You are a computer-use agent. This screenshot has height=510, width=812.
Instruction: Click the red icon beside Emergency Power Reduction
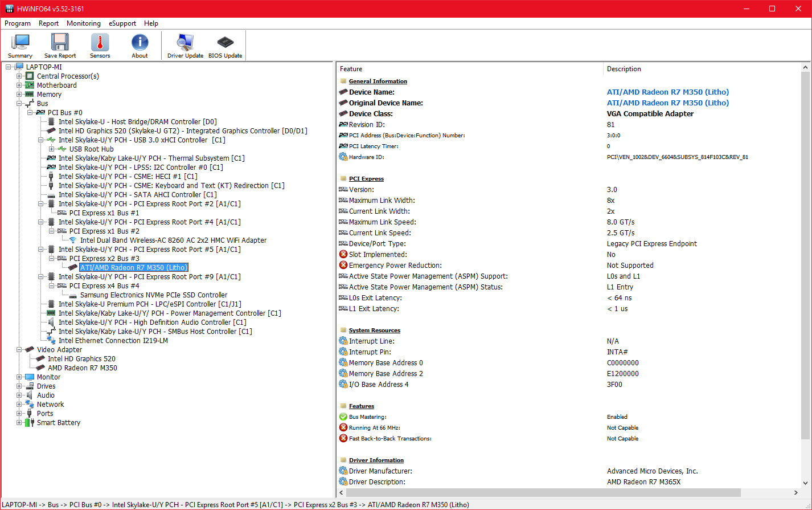[343, 266]
